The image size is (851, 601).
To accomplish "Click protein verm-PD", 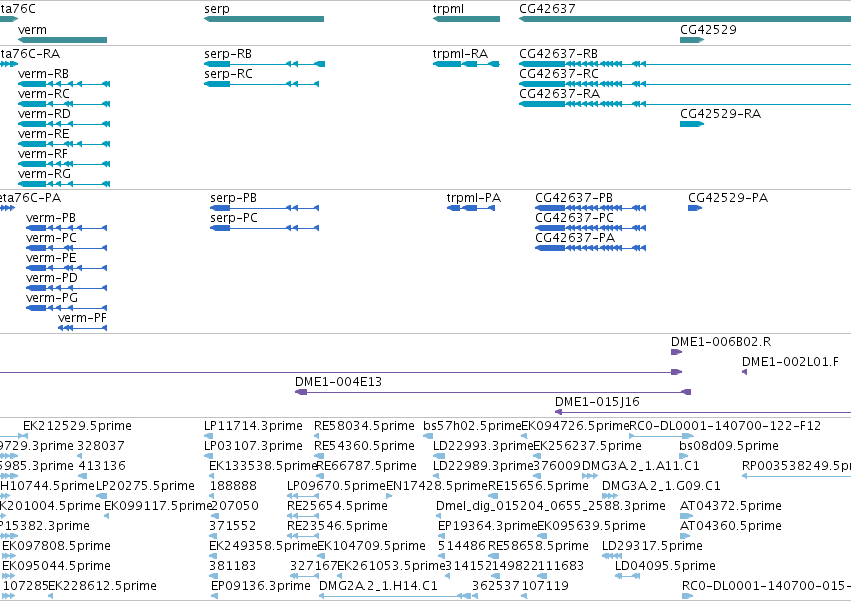I will pyautogui.click(x=52, y=279).
